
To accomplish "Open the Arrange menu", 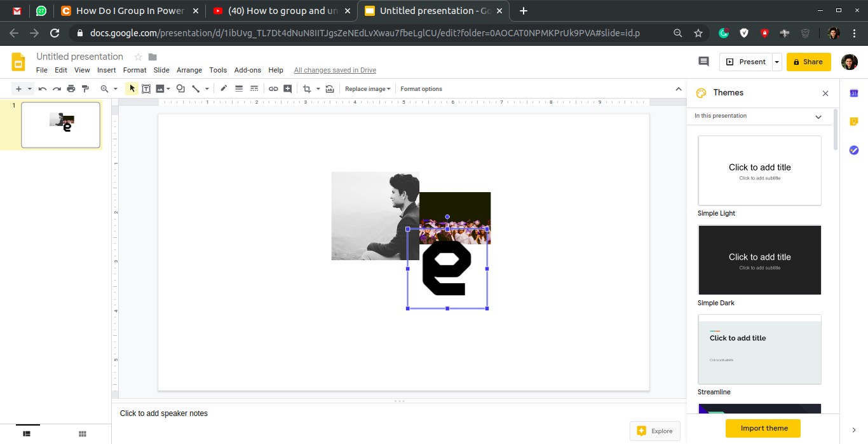I will 189,70.
